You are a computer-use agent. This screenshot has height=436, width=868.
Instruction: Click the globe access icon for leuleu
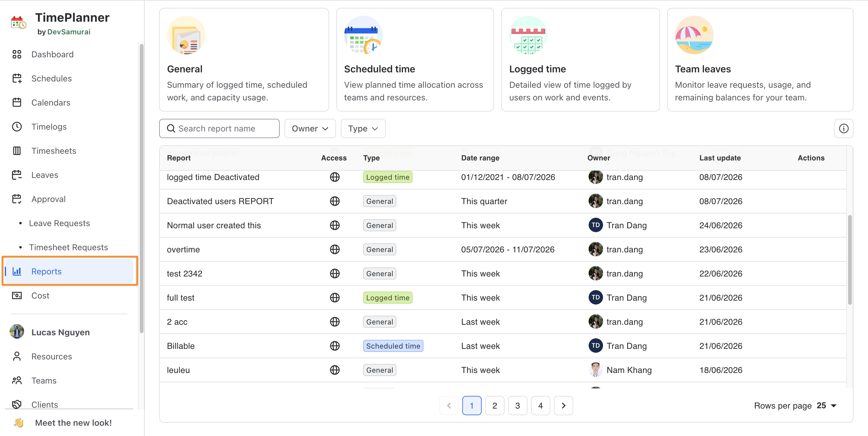(335, 370)
